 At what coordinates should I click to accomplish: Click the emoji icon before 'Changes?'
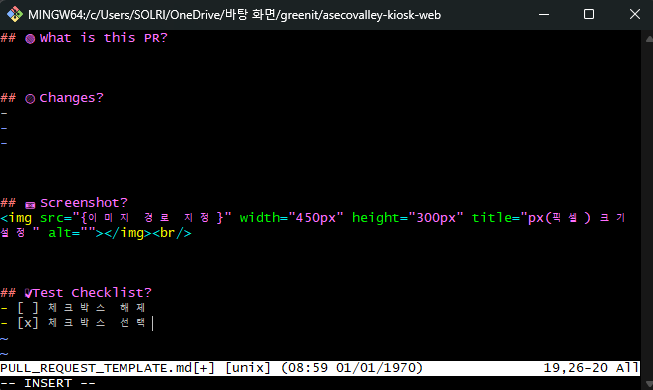(x=30, y=99)
